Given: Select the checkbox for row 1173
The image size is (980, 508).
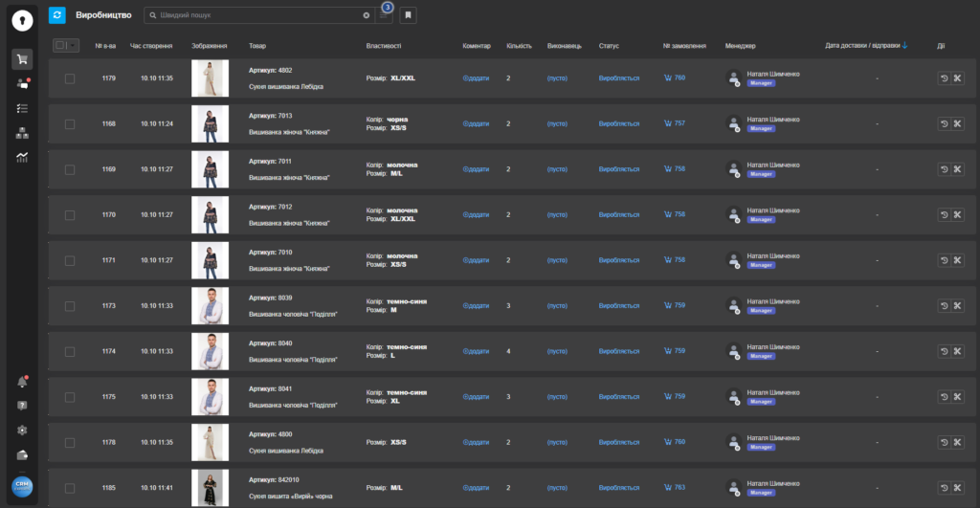Looking at the screenshot, I should pos(70,306).
